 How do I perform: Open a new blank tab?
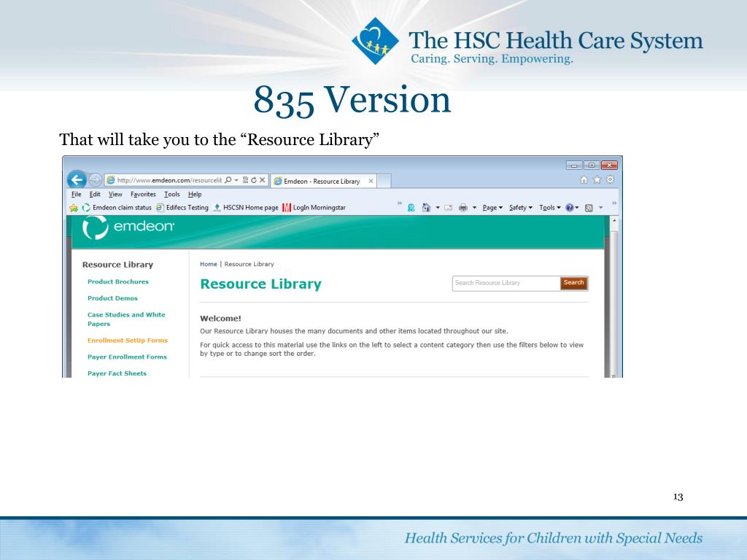(384, 181)
